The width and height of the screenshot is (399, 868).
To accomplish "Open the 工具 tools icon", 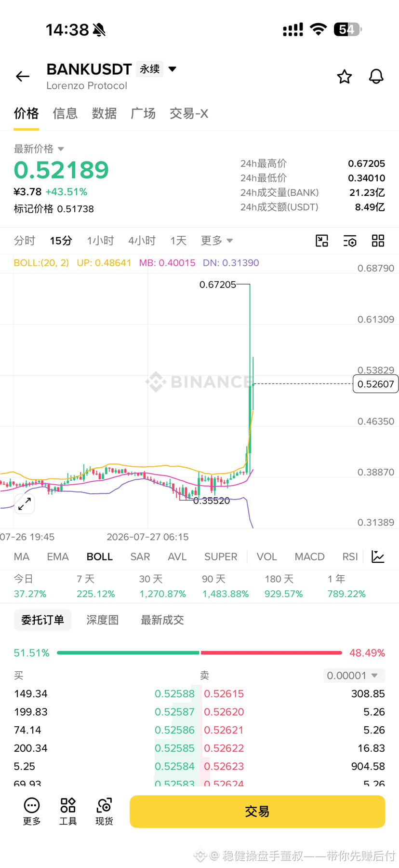I will tap(68, 812).
